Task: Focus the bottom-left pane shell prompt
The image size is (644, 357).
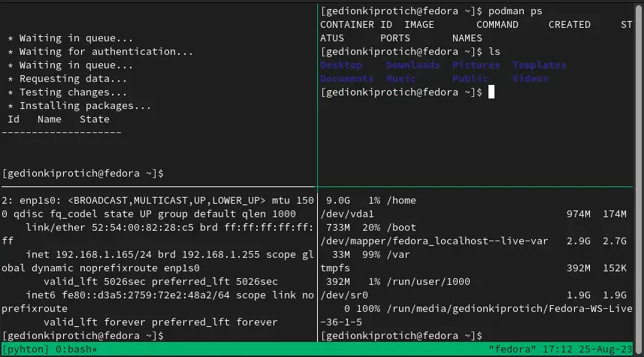Action: 83,336
